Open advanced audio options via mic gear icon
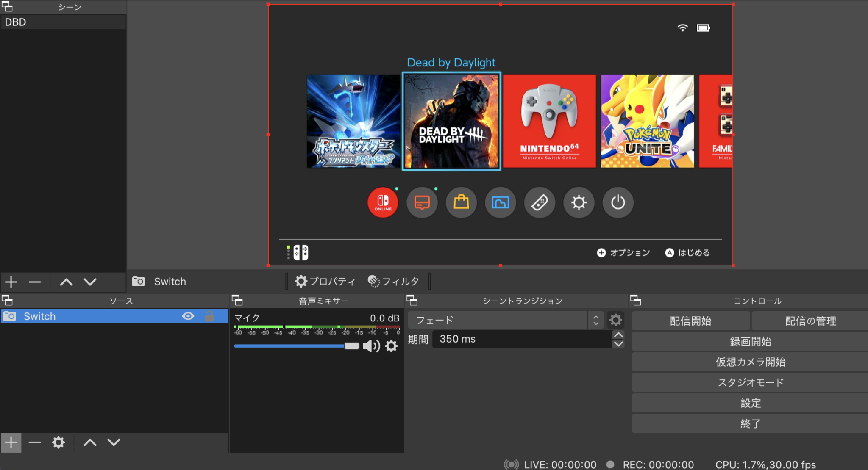 pos(391,346)
